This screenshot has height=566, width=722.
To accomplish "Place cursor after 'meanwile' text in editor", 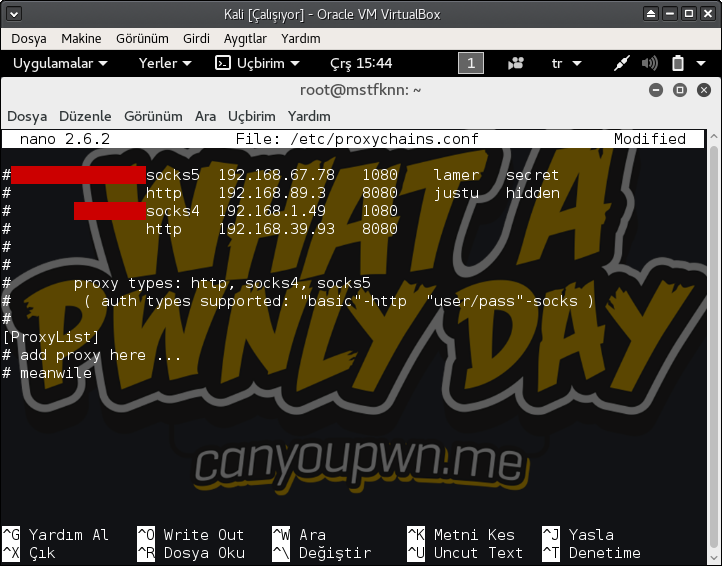I will [93, 373].
